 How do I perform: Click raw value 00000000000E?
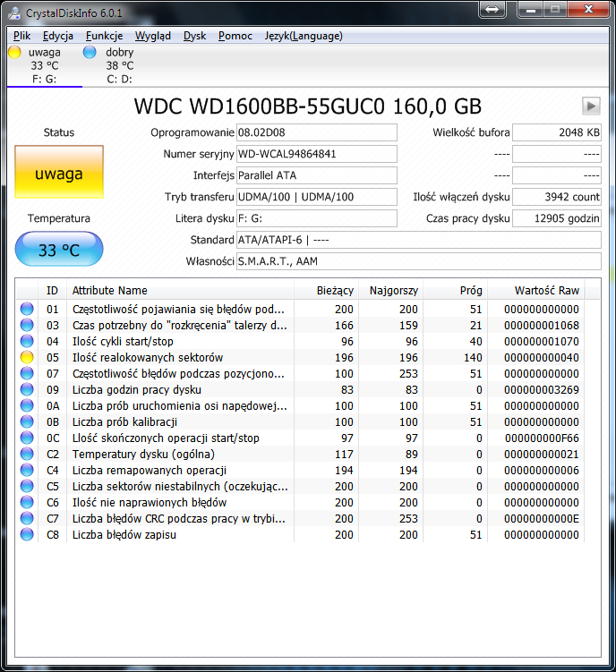pyautogui.click(x=542, y=519)
